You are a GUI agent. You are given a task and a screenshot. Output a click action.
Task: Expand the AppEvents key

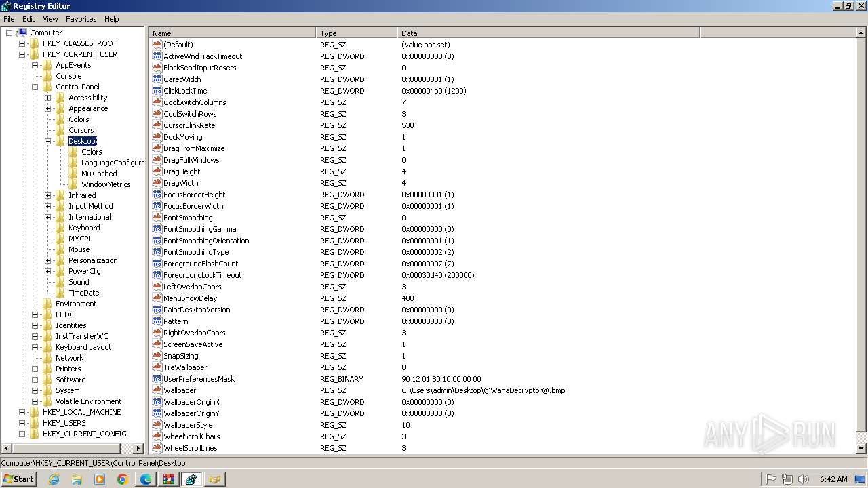(35, 65)
